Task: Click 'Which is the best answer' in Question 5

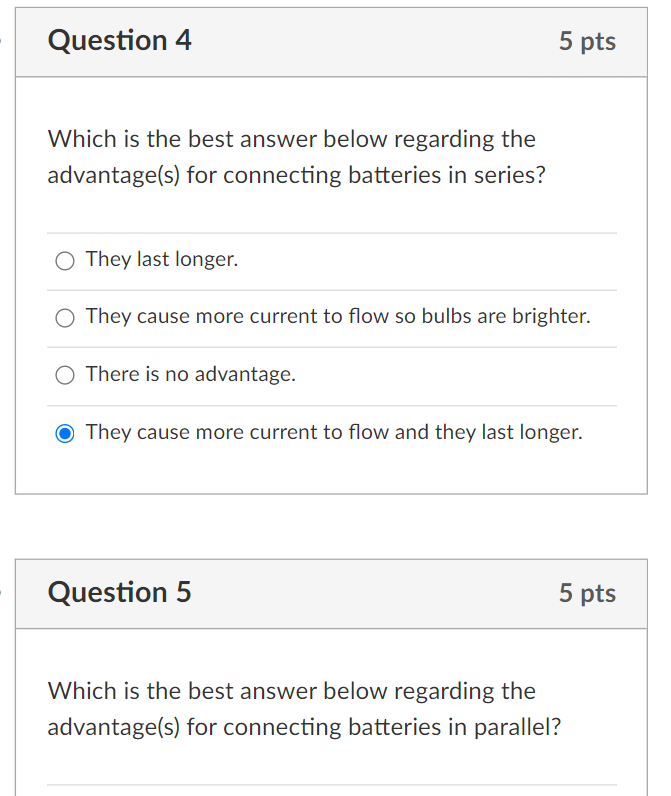Action: (x=182, y=691)
